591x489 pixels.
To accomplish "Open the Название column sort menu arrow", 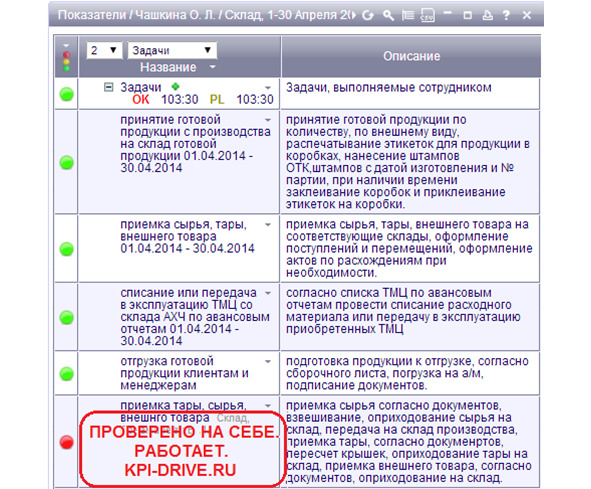I will 213,67.
